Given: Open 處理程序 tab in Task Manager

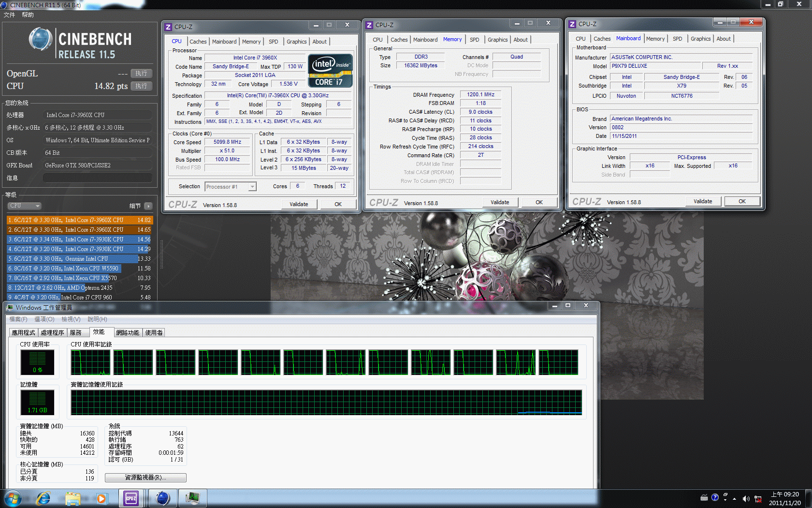Looking at the screenshot, I should pyautogui.click(x=52, y=333).
